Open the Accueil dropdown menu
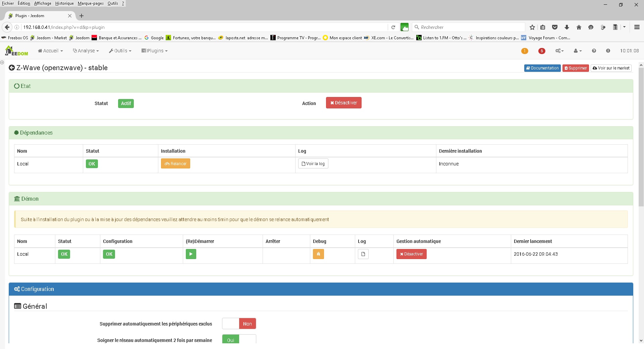This screenshot has width=644, height=349. click(x=50, y=51)
